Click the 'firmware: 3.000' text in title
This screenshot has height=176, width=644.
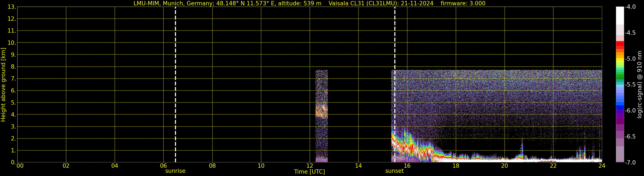click(463, 3)
